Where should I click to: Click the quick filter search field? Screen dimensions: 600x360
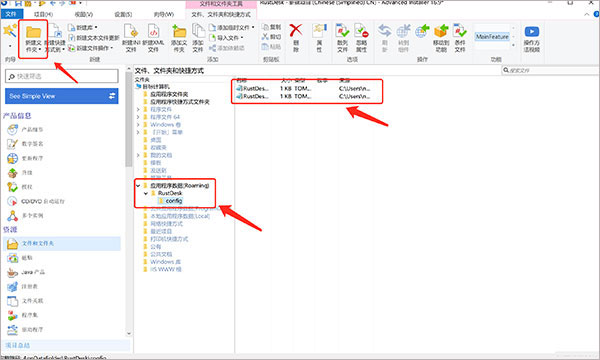click(x=62, y=76)
